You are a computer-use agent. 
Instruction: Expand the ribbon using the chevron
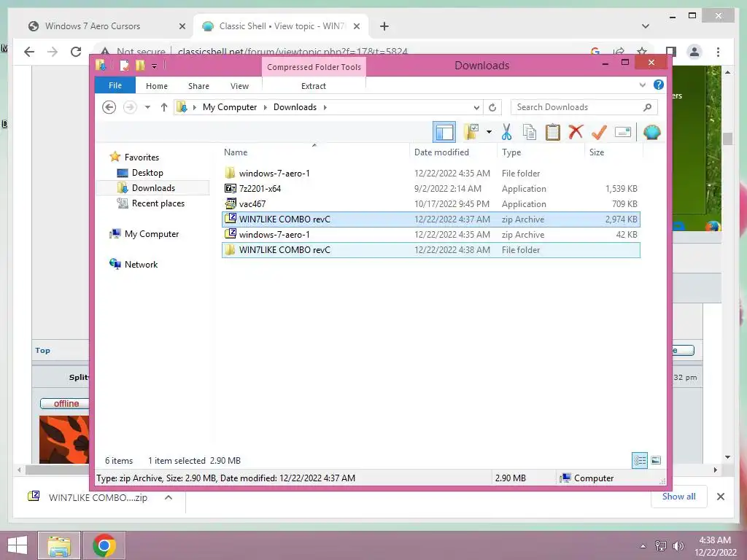click(642, 85)
